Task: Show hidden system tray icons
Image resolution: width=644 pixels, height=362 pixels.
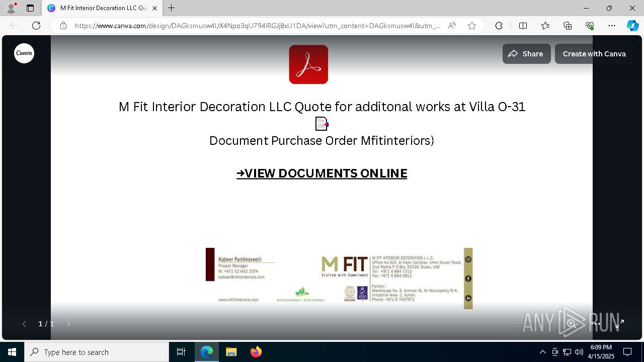Action: [x=542, y=352]
